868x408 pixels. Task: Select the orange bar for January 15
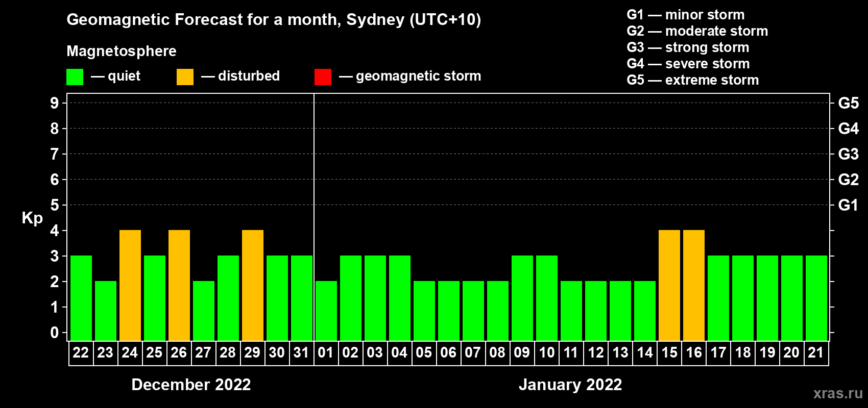[x=669, y=285]
